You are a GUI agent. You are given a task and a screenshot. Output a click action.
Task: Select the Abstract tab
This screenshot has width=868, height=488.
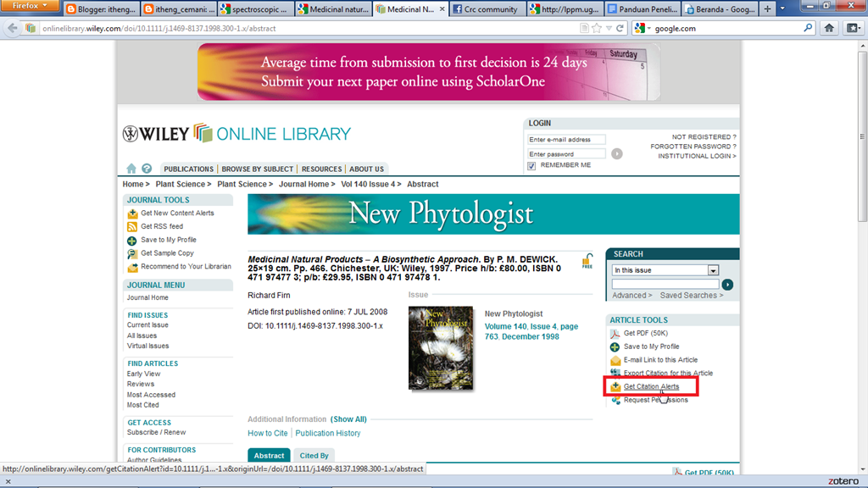tap(269, 455)
